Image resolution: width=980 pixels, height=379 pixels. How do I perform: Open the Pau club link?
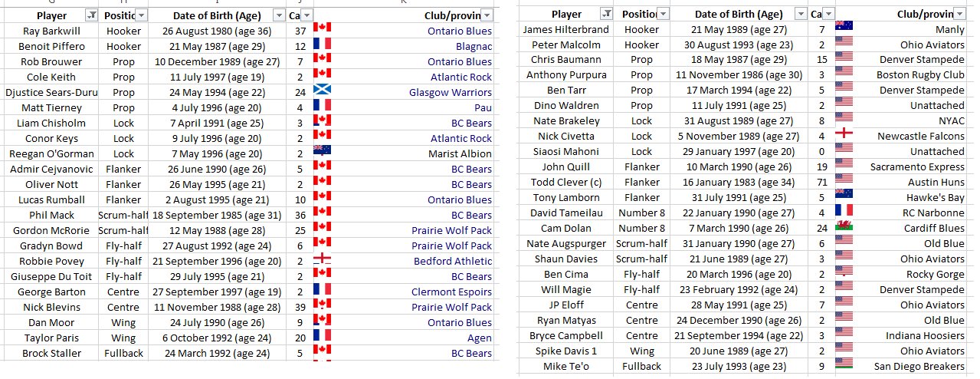click(x=483, y=108)
